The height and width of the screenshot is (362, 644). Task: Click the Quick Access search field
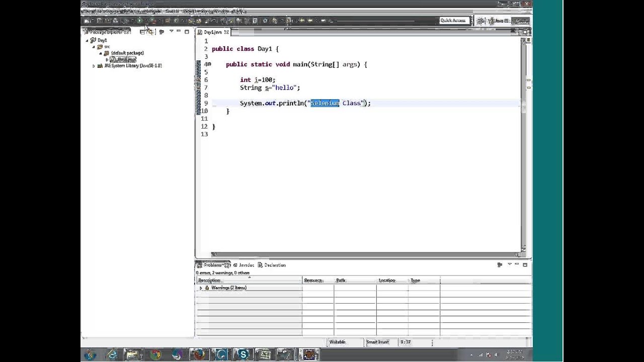[x=454, y=21]
